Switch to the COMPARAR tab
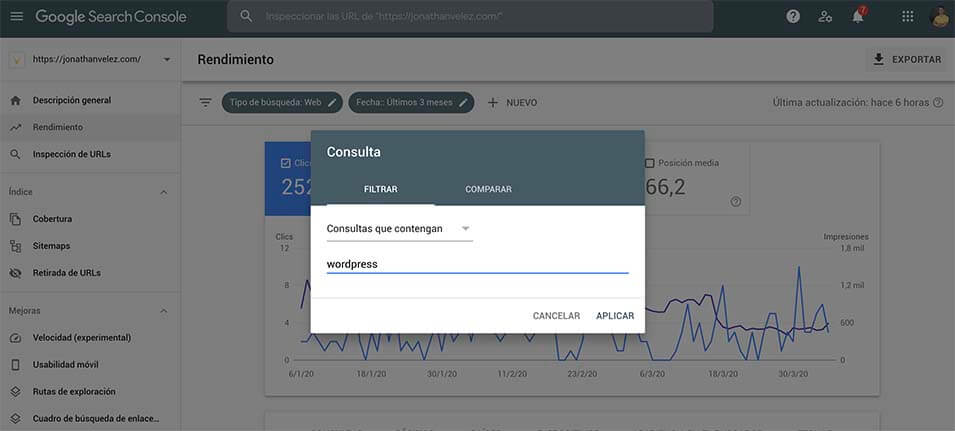 [488, 189]
